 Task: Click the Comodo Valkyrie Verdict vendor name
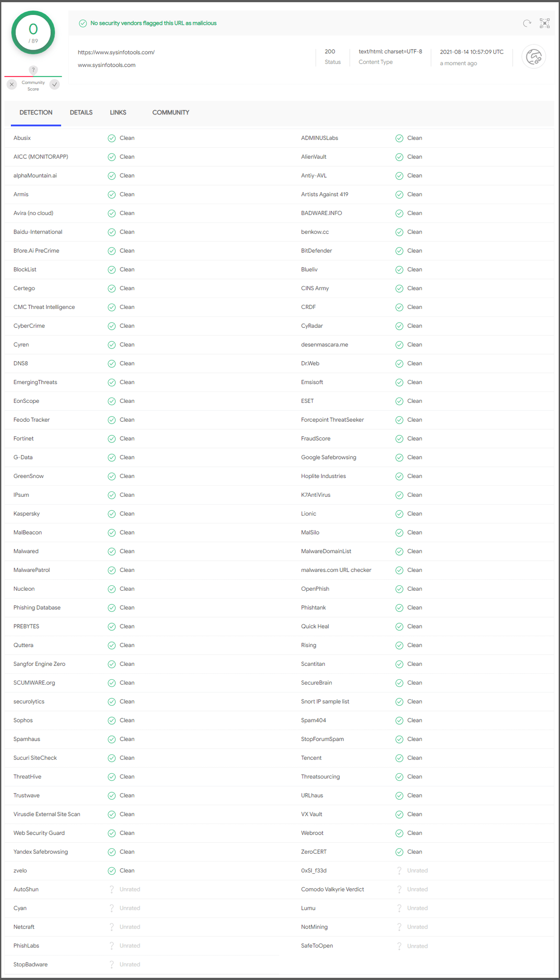point(332,889)
